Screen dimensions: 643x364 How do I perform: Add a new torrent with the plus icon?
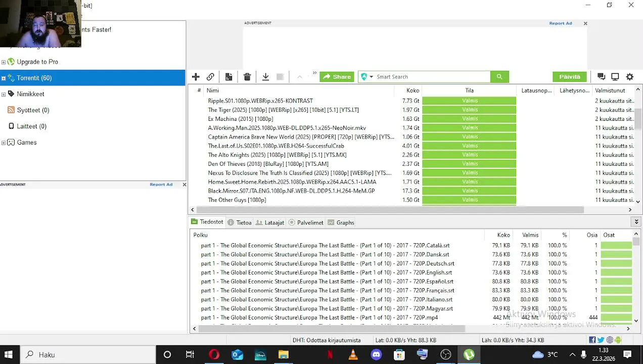click(196, 77)
